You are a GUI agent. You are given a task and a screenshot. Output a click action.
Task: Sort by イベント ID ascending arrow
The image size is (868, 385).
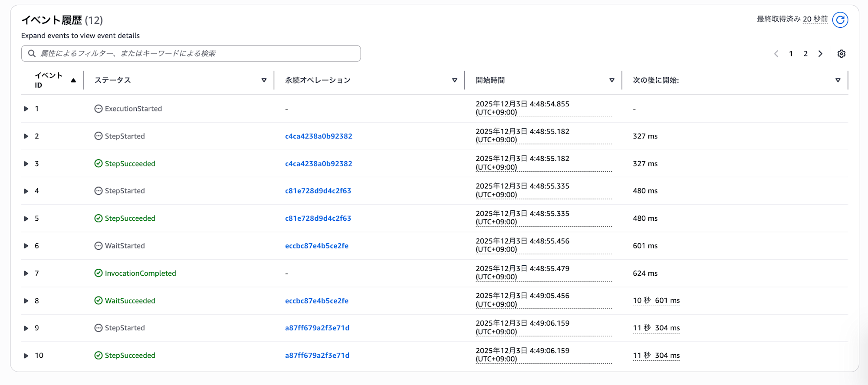tap(73, 80)
